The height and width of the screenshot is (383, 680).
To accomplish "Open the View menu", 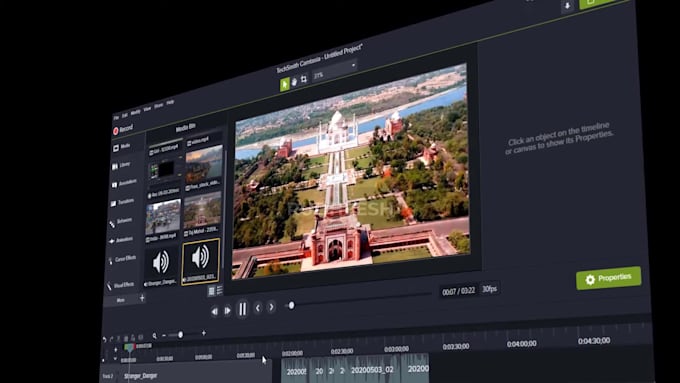I will 147,109.
